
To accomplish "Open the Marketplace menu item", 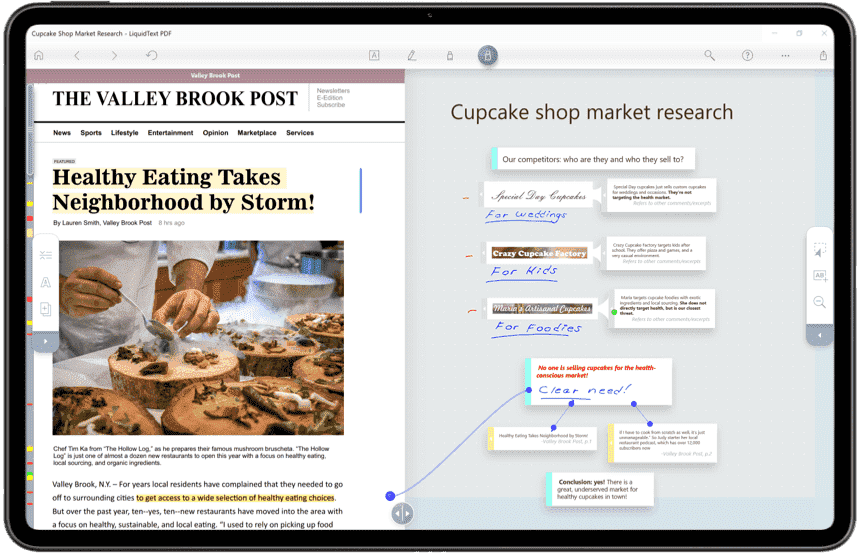I will [257, 133].
